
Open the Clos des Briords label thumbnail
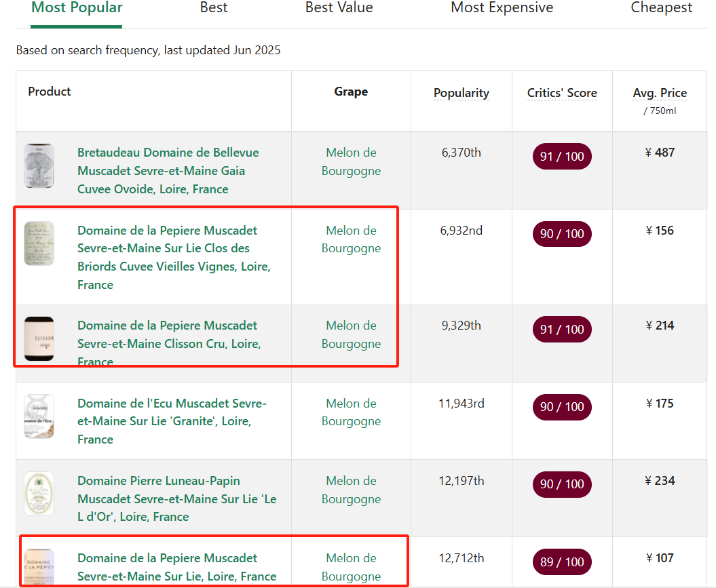tap(39, 243)
